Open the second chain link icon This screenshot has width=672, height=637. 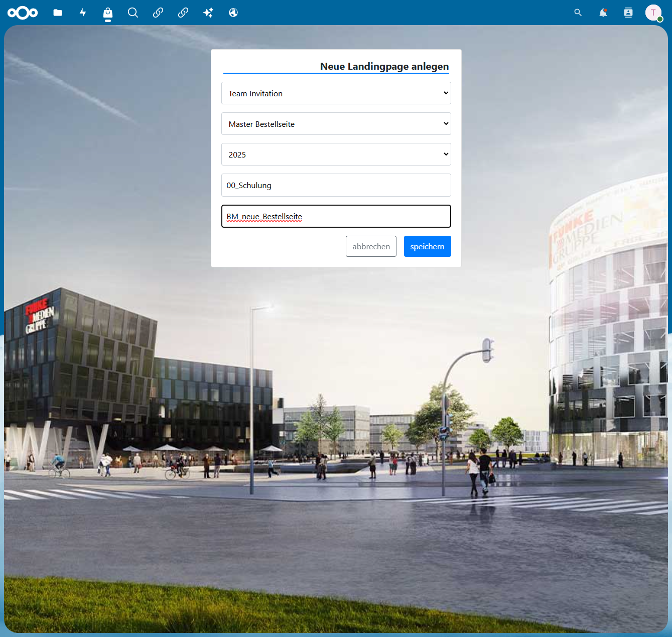[x=183, y=13]
